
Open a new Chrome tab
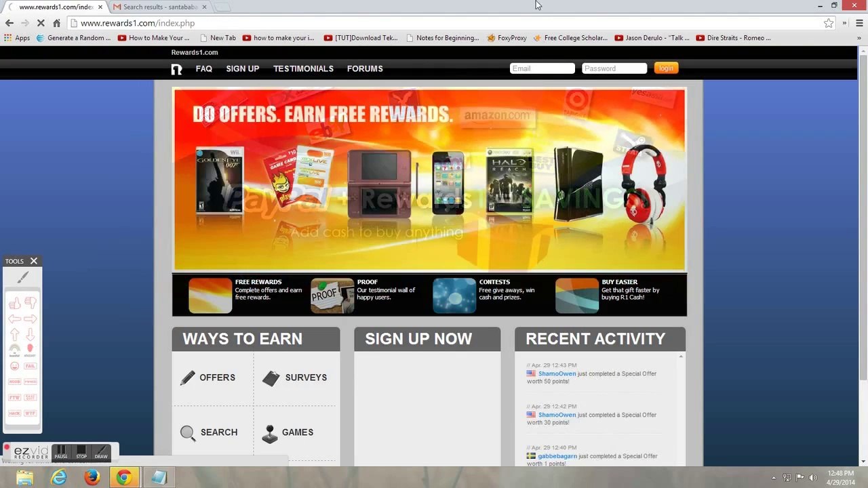click(x=223, y=7)
